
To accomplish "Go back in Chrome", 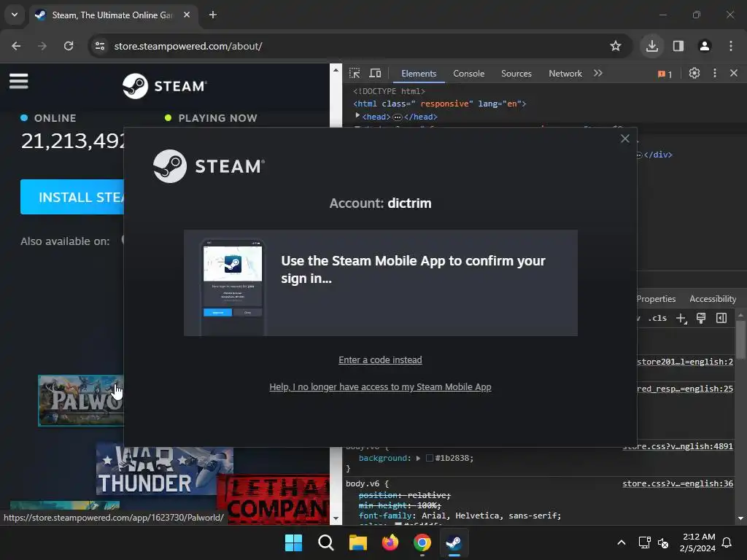I will tap(16, 46).
